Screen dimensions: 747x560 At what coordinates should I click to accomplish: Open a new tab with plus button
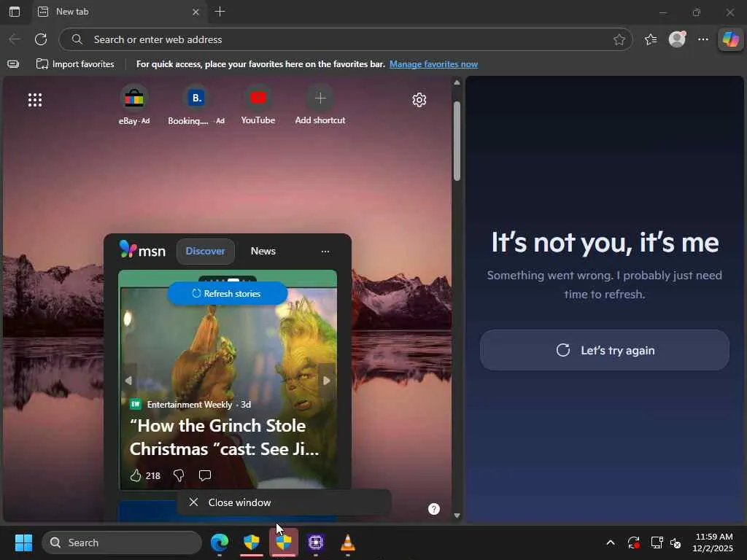(x=220, y=12)
